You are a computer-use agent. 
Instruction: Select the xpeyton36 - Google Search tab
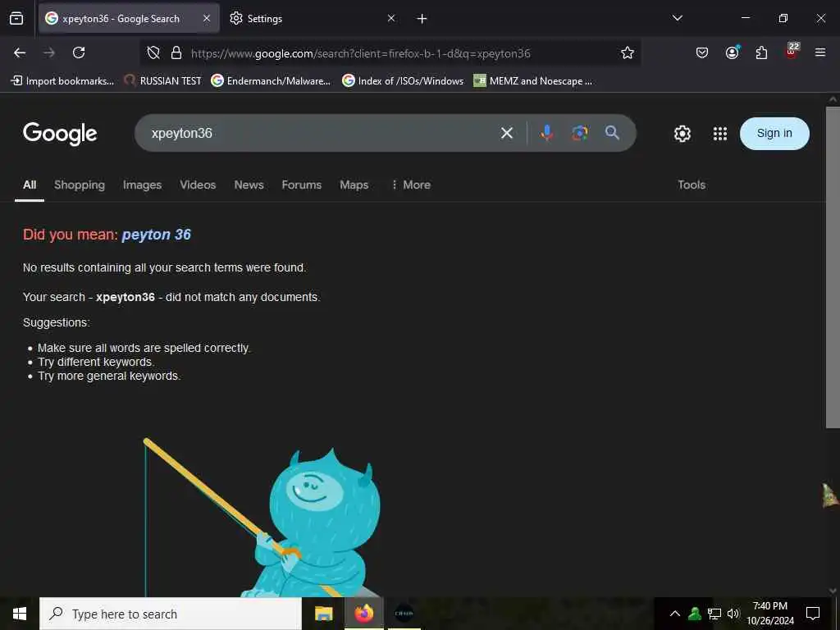click(129, 18)
